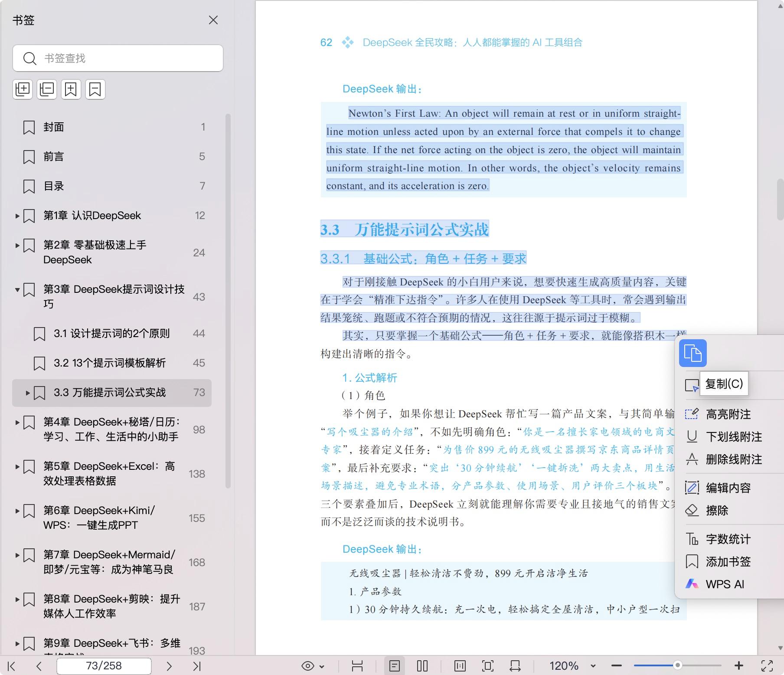Click the add bookmark icon in sidebar toolbar
The height and width of the screenshot is (675, 784).
coord(71,89)
